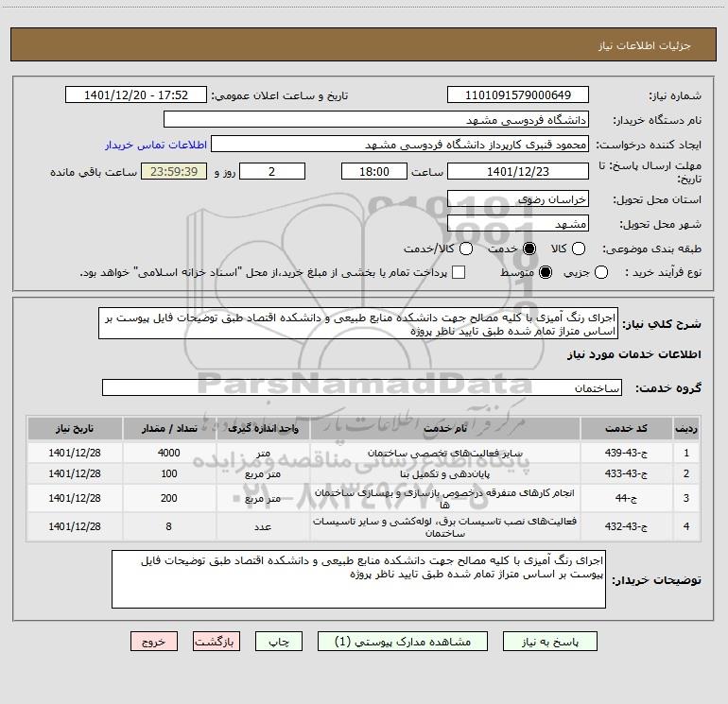Screen dimensions: 728x704
Task: Click service code ج-43-432 cell
Action: click(x=626, y=526)
